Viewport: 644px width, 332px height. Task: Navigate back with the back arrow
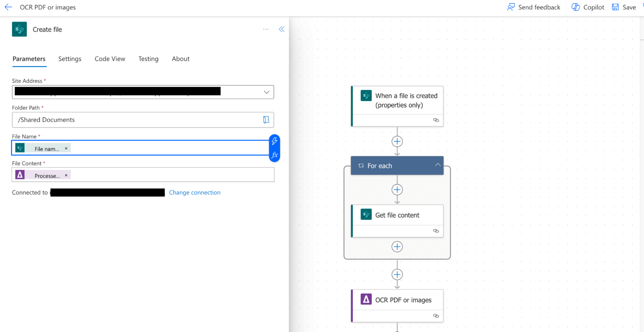pyautogui.click(x=8, y=7)
